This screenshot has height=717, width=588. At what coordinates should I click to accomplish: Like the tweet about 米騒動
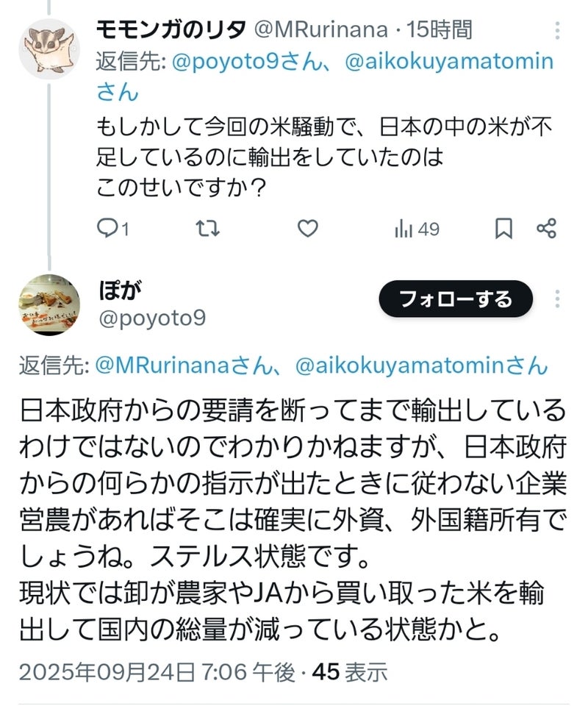coord(307,228)
